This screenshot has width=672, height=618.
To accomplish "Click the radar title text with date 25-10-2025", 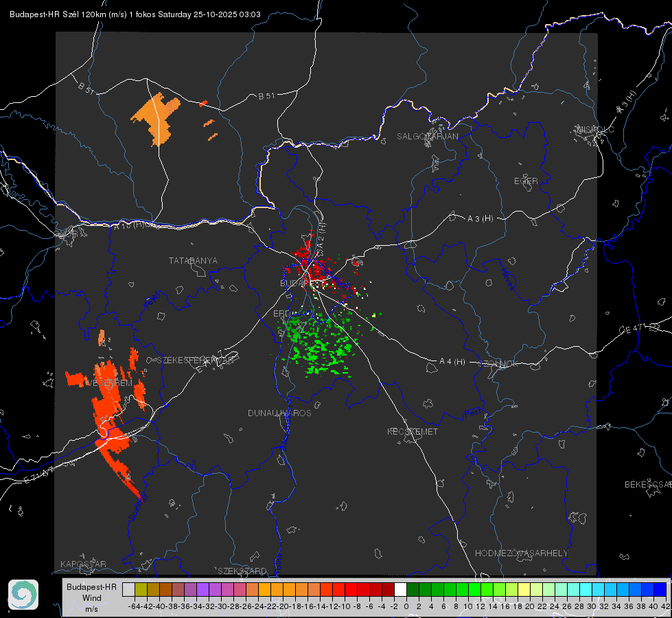I will [135, 14].
